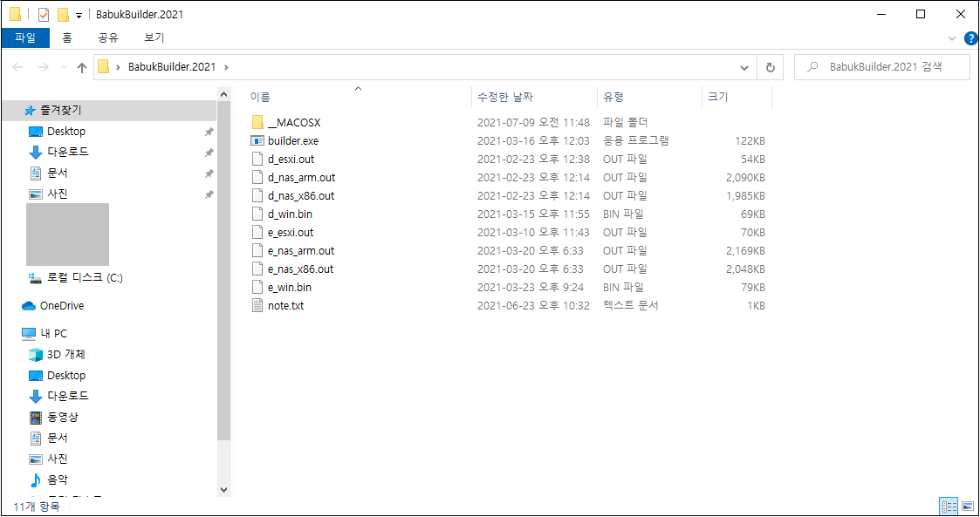
Task: Click the 2021-03-16 오후 12:03 date of builder.exe
Action: (x=533, y=140)
